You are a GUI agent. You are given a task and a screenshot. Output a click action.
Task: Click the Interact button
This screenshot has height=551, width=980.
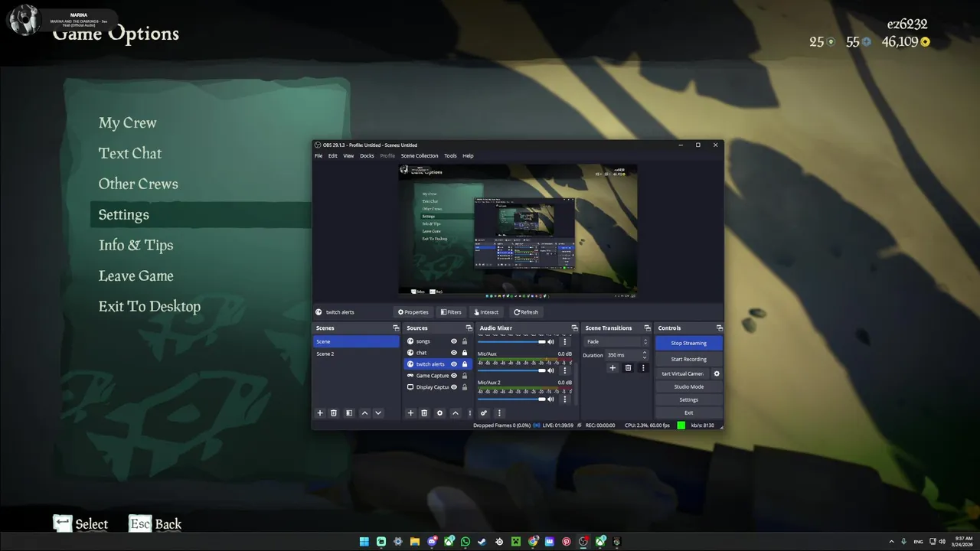click(487, 312)
